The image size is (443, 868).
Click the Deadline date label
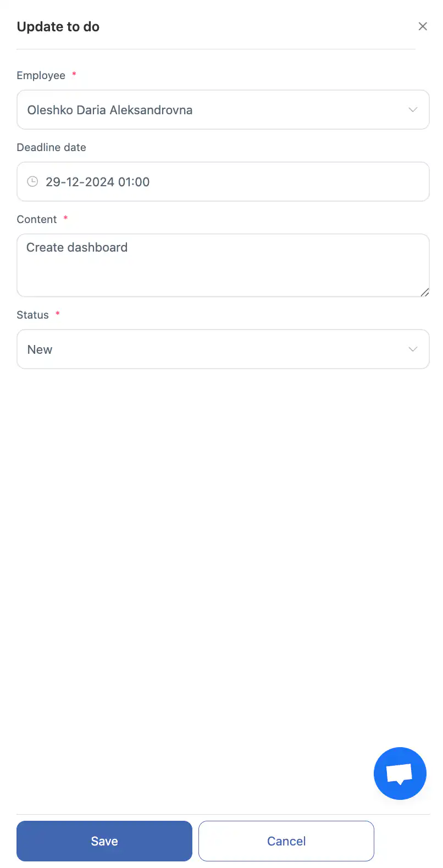point(52,147)
